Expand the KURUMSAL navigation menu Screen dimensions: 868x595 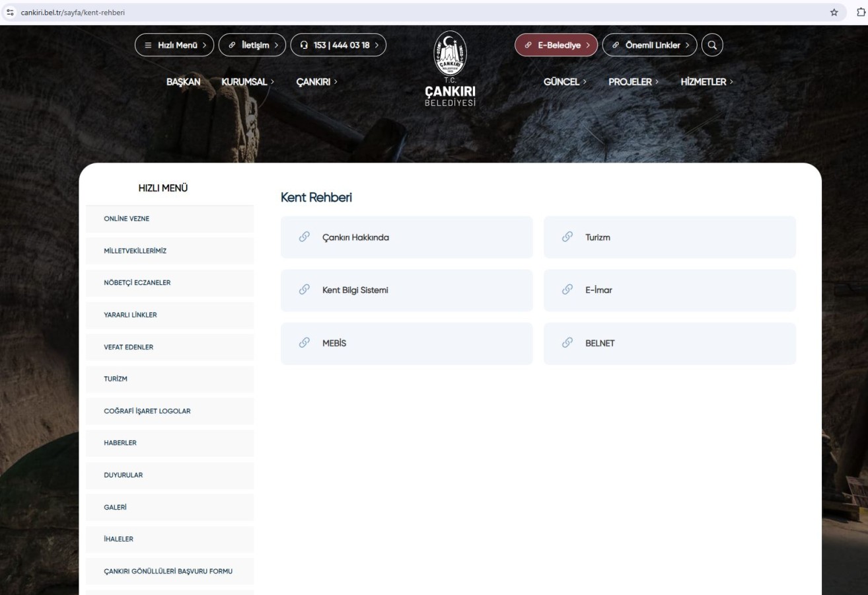tap(248, 82)
